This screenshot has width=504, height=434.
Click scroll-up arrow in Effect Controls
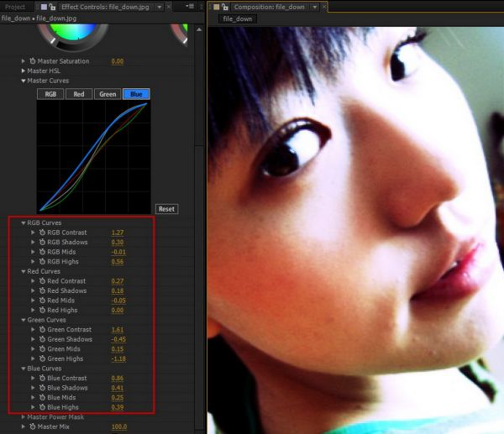pos(199,30)
